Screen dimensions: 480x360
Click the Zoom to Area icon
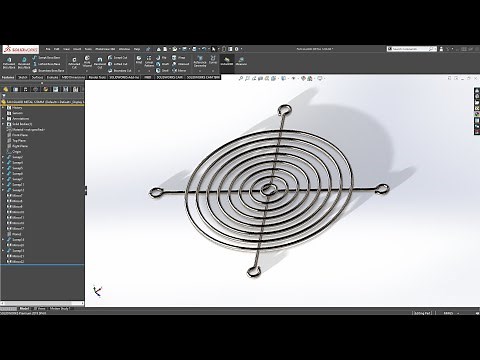[247, 79]
